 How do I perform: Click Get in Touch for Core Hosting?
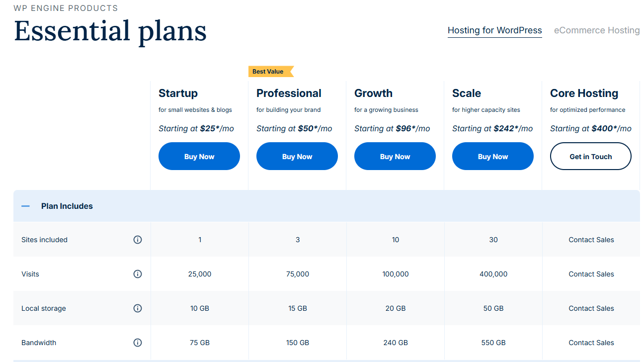point(591,156)
